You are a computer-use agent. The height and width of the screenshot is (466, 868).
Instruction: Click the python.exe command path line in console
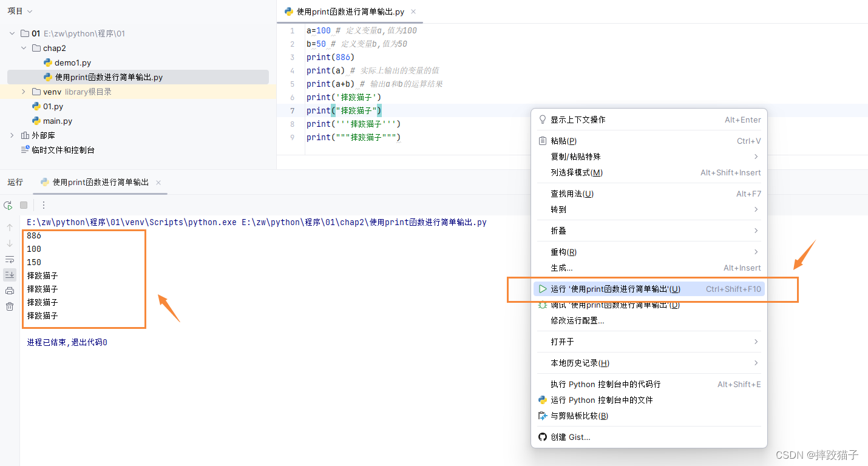coord(257,222)
